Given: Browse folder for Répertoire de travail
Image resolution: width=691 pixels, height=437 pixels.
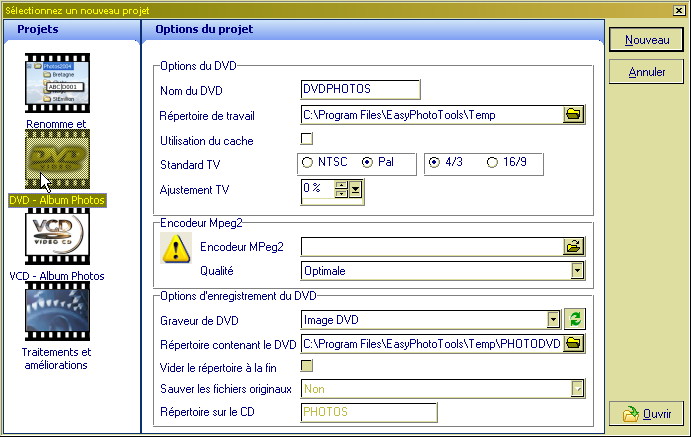Looking at the screenshot, I should [573, 115].
